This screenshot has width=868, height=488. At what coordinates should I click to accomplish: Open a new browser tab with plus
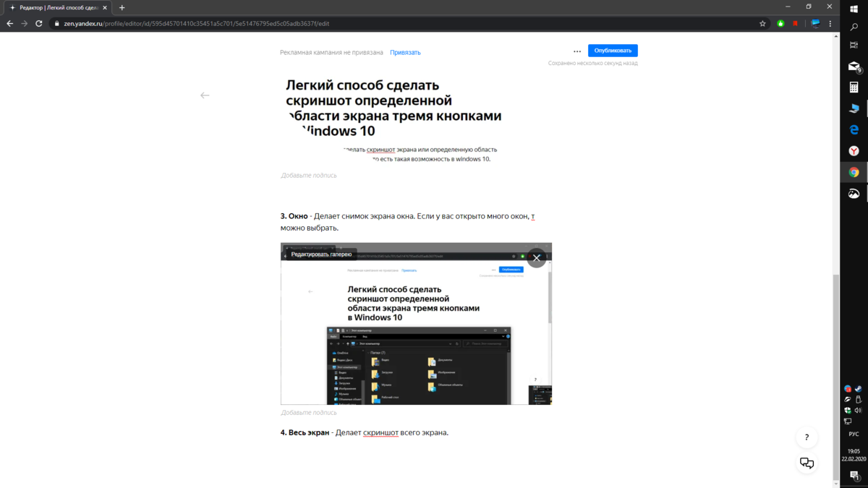(122, 7)
